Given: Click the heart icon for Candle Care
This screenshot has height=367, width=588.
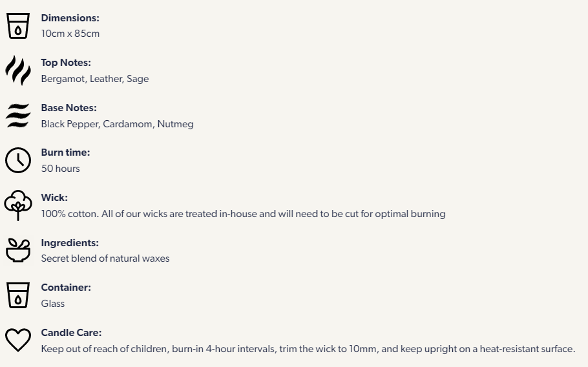Looking at the screenshot, I should pos(18,340).
